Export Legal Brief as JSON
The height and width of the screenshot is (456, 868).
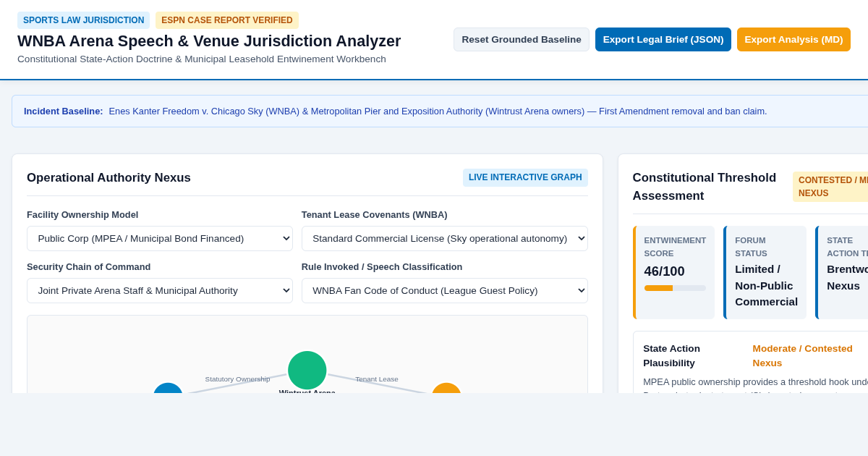pos(663,39)
